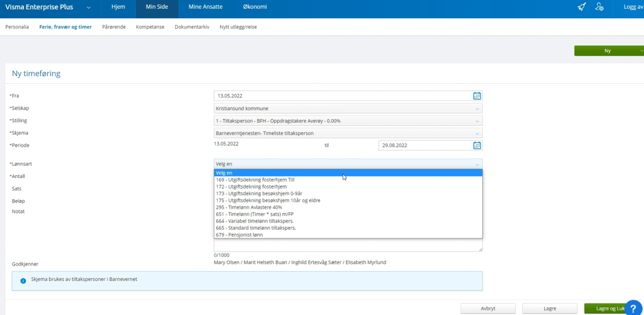Click the 0/1000 character counter
The width and height of the screenshot is (644, 315).
(x=222, y=255)
